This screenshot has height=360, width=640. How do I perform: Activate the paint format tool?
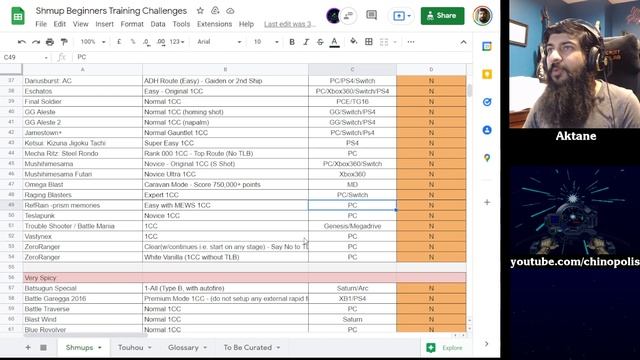[64, 42]
